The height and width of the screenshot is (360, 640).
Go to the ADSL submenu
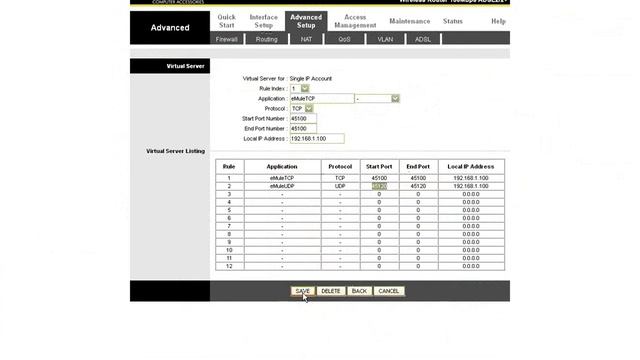(x=422, y=39)
